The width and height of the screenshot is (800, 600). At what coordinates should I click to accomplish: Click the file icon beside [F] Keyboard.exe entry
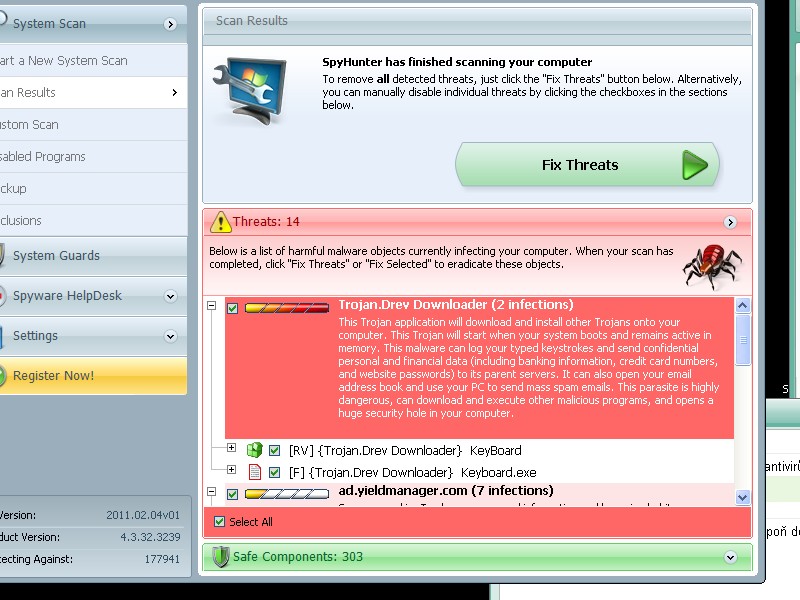(x=254, y=472)
